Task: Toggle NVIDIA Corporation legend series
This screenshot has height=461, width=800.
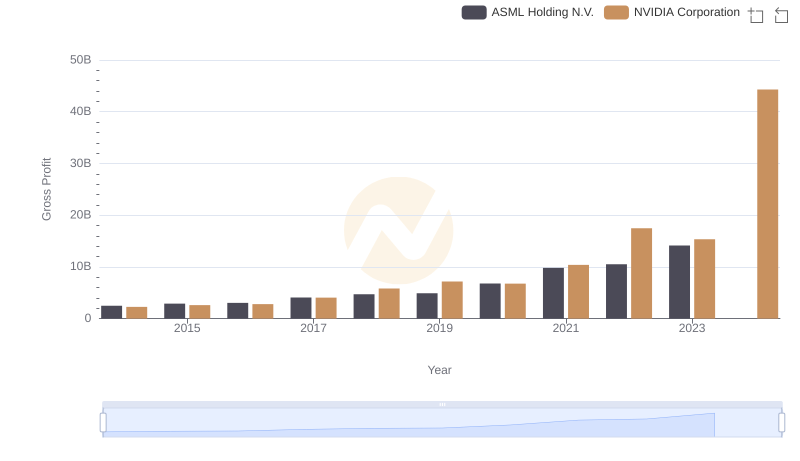Action: [x=672, y=12]
